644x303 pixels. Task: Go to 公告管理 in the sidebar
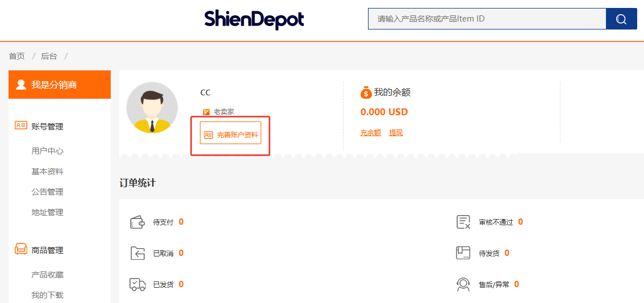click(x=47, y=192)
